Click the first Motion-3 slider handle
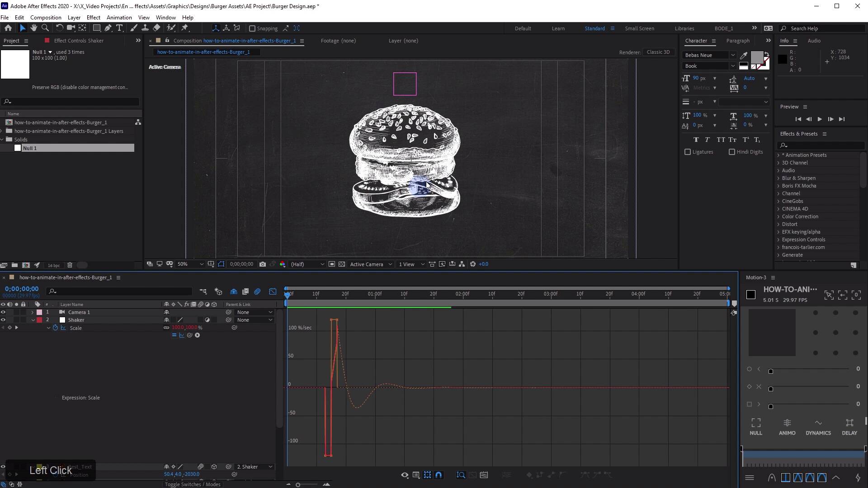The height and width of the screenshot is (488, 868). pyautogui.click(x=771, y=371)
